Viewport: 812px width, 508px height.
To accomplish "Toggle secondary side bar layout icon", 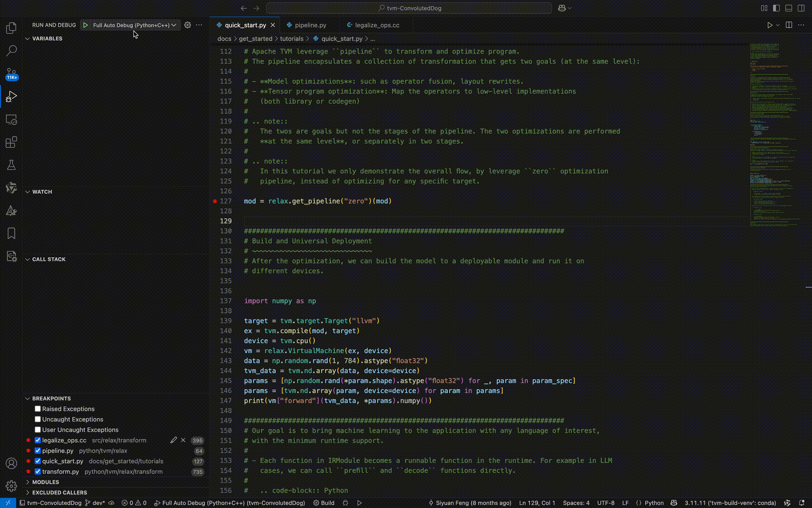I will [x=801, y=8].
